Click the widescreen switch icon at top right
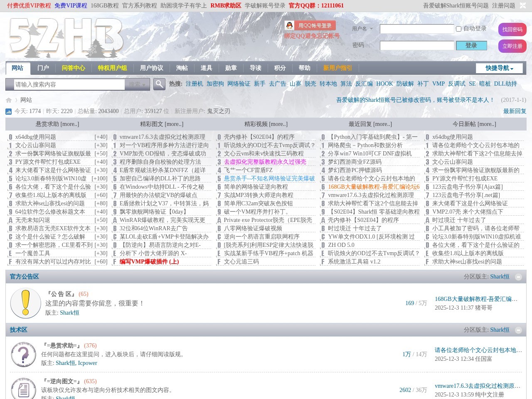 522,6
